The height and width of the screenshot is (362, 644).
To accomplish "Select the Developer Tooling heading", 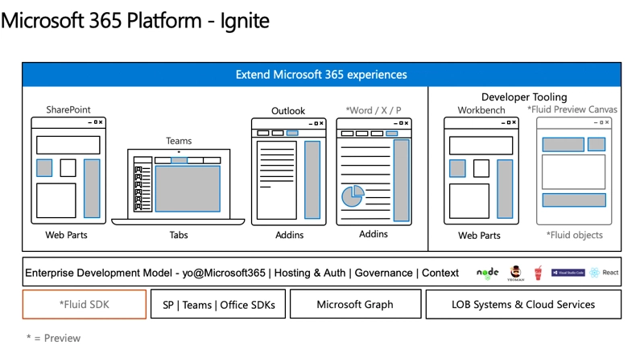I will [x=524, y=97].
